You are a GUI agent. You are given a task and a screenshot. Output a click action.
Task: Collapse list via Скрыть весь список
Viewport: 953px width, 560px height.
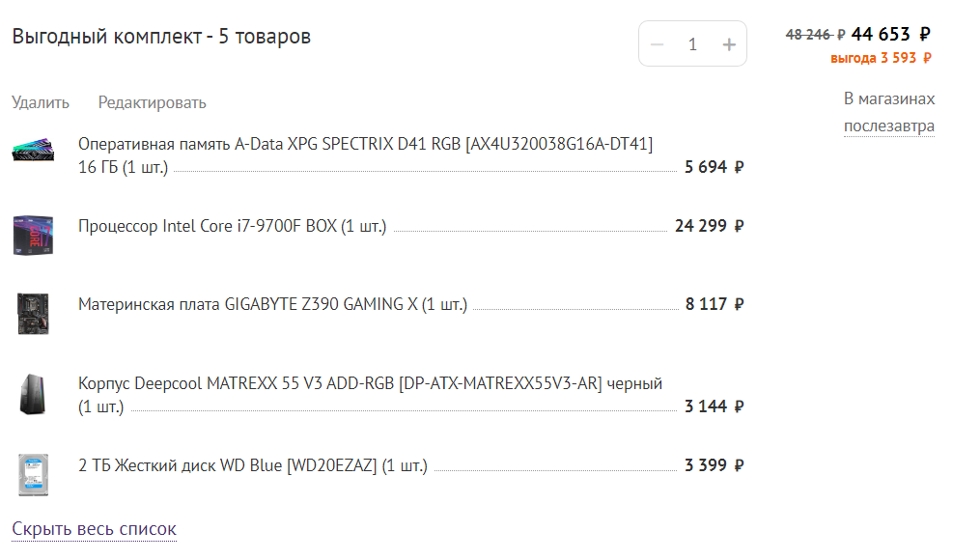pyautogui.click(x=94, y=529)
